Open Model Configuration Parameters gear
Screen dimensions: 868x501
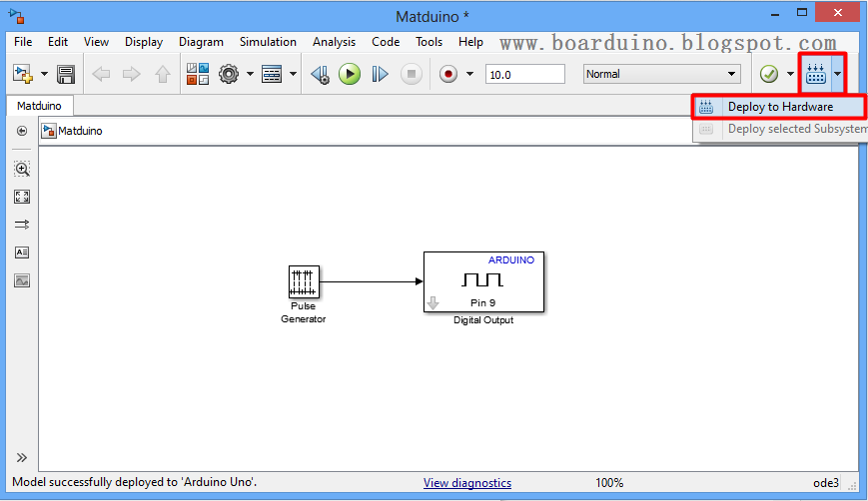[229, 74]
